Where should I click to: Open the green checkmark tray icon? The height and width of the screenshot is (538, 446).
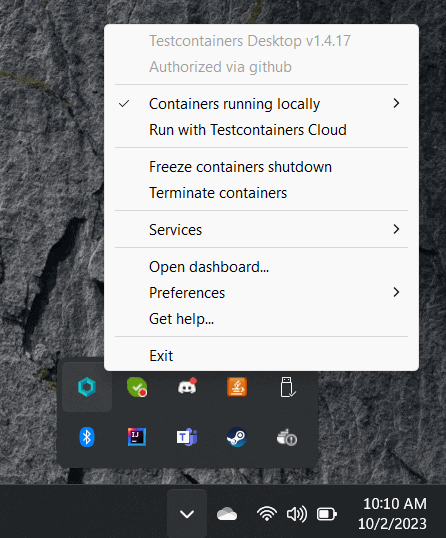pos(137,387)
